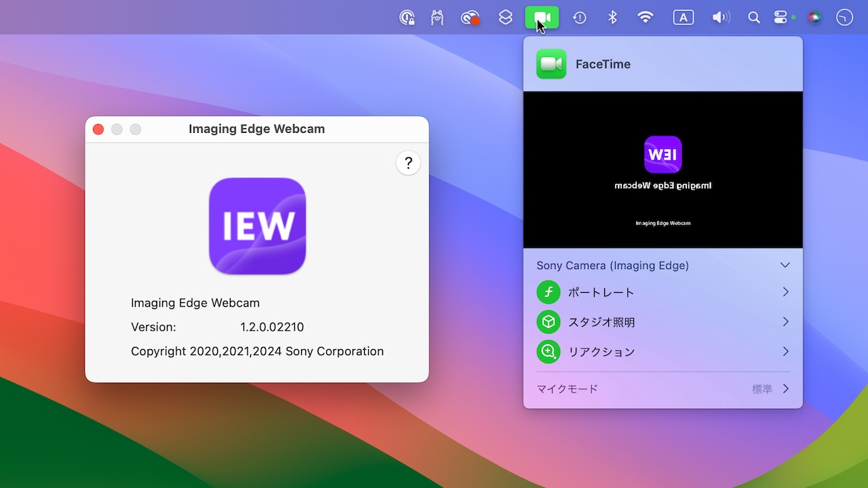
Task: Click the 標準 mic mode value
Action: 762,389
